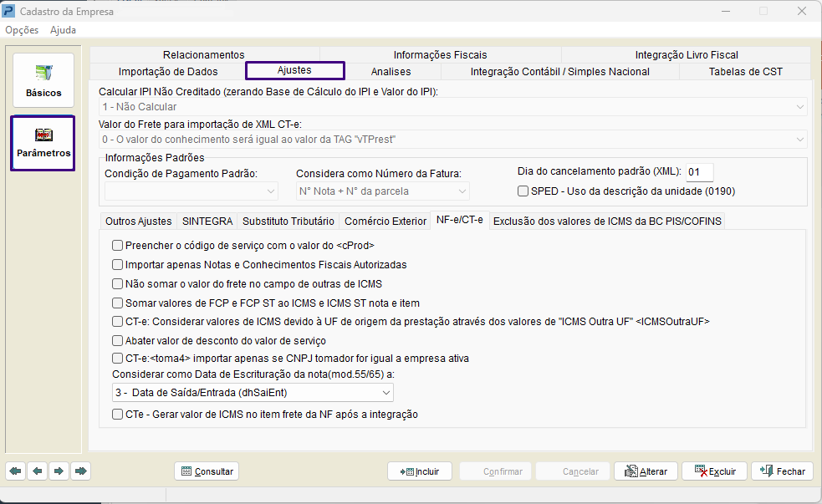This screenshot has height=504, width=822.
Task: Go to first record arrow button
Action: coord(16,471)
